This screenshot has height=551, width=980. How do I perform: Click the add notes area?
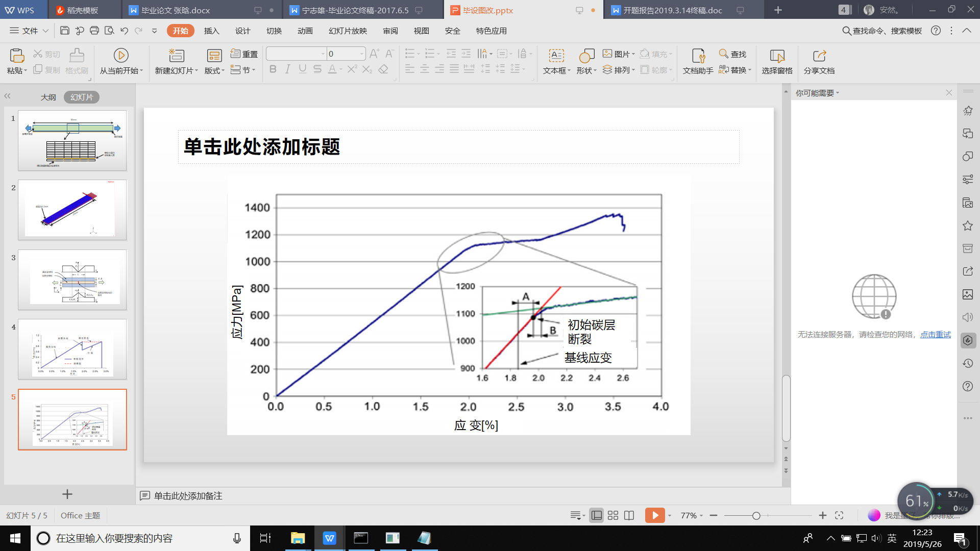coord(188,495)
